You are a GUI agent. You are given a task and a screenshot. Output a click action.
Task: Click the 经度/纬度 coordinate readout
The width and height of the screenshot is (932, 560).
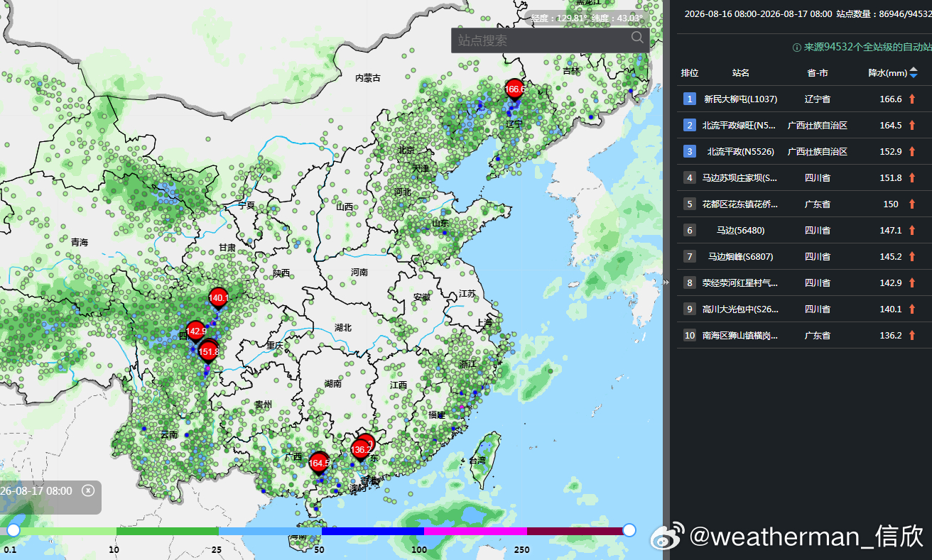(587, 18)
